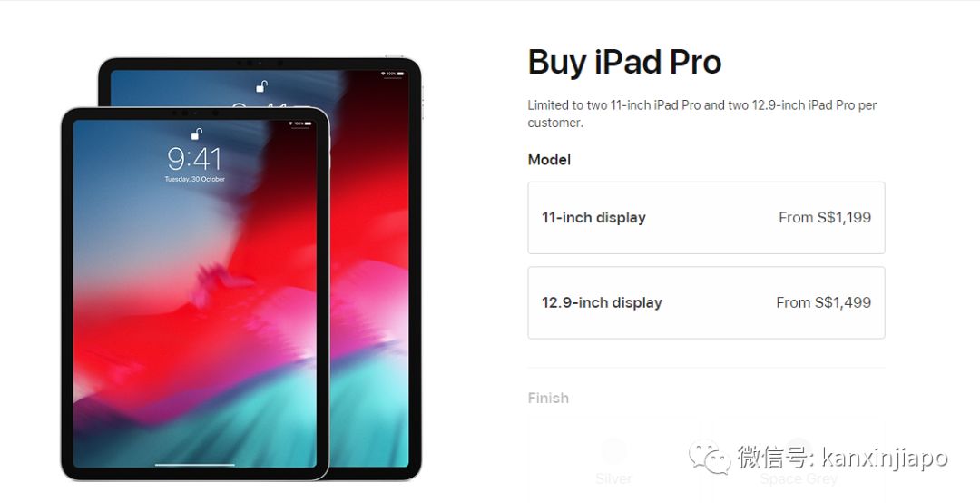Image resolution: width=980 pixels, height=503 pixels.
Task: Select the 11-inch display model option
Action: point(706,218)
